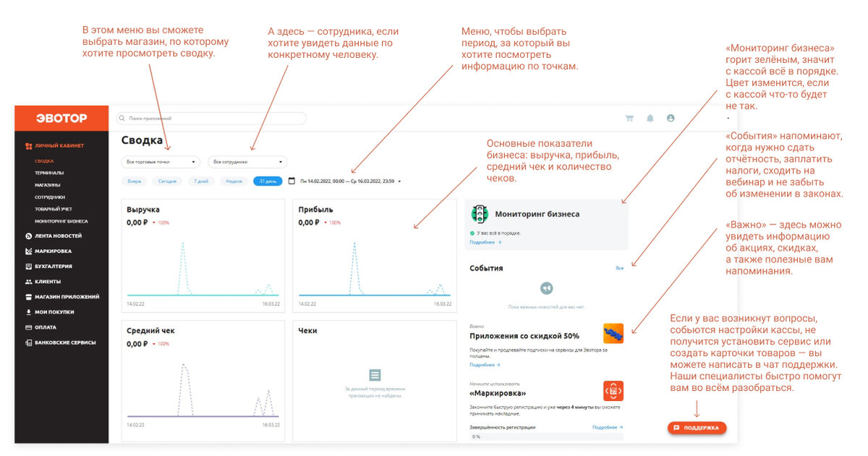Click Подробнее under Приложения со скидкой
This screenshot has width=868, height=456.
(485, 365)
